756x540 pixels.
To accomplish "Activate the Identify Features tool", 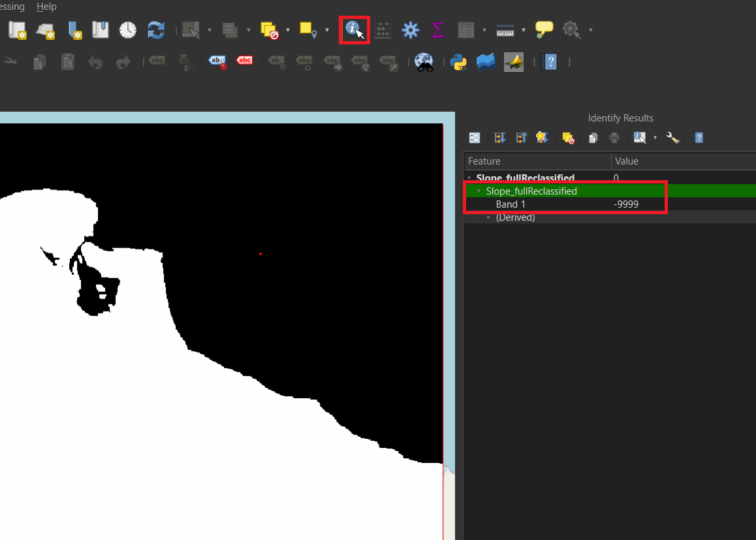I will pyautogui.click(x=354, y=30).
